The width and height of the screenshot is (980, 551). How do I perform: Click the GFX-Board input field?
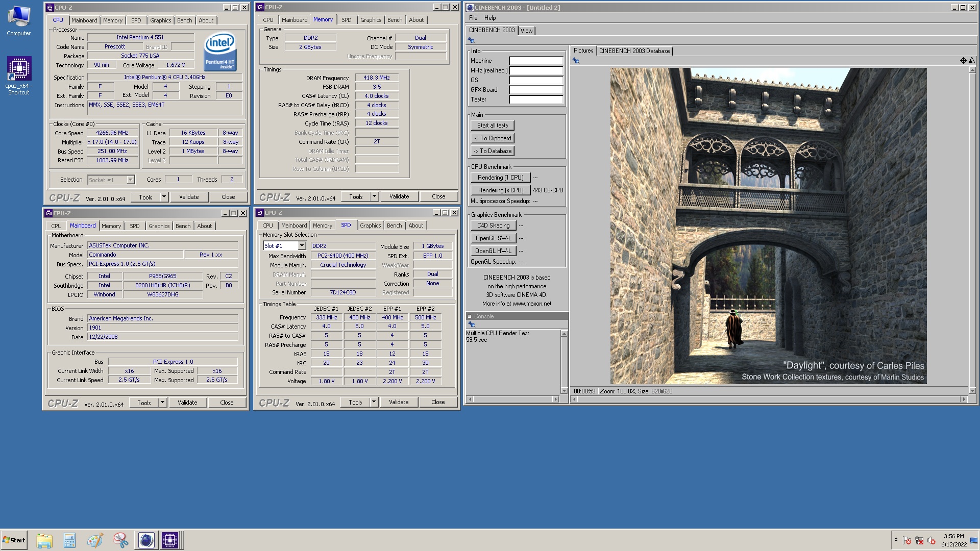[x=536, y=90]
